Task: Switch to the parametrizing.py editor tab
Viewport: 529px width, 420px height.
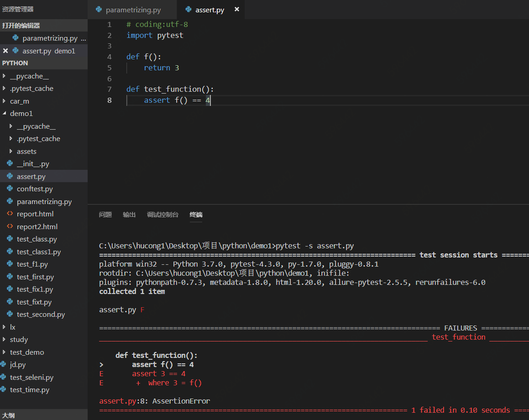Action: click(133, 10)
